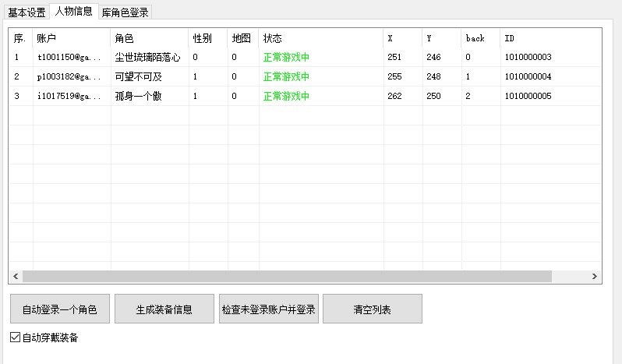Viewport: 622px width, 364px height.
Task: Click the Y column header
Action: click(x=442, y=38)
